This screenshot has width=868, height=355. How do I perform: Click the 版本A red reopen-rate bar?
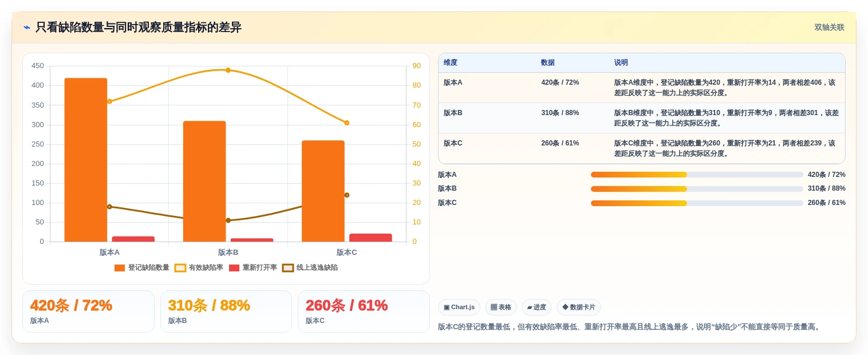133,239
